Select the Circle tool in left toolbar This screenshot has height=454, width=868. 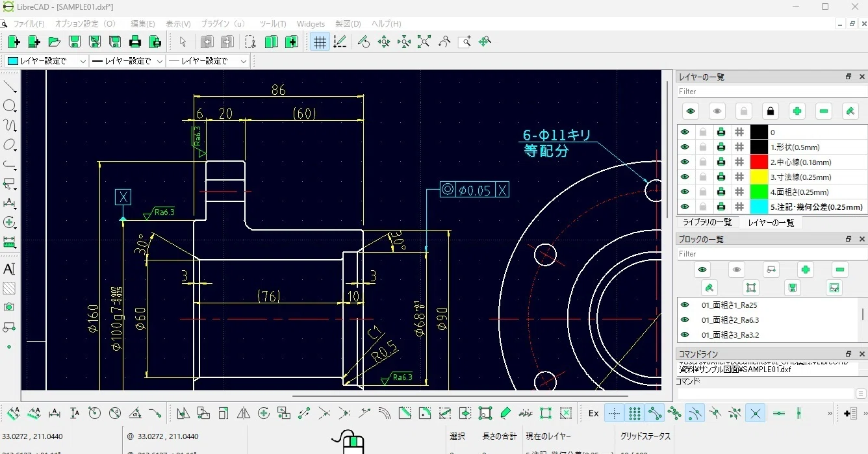[x=10, y=106]
